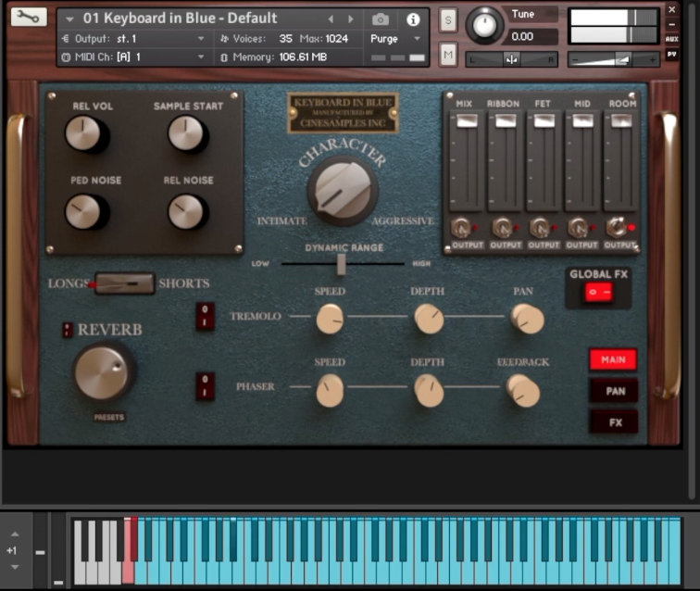
Task: Click the PED NOISE knob
Action: coord(84,211)
